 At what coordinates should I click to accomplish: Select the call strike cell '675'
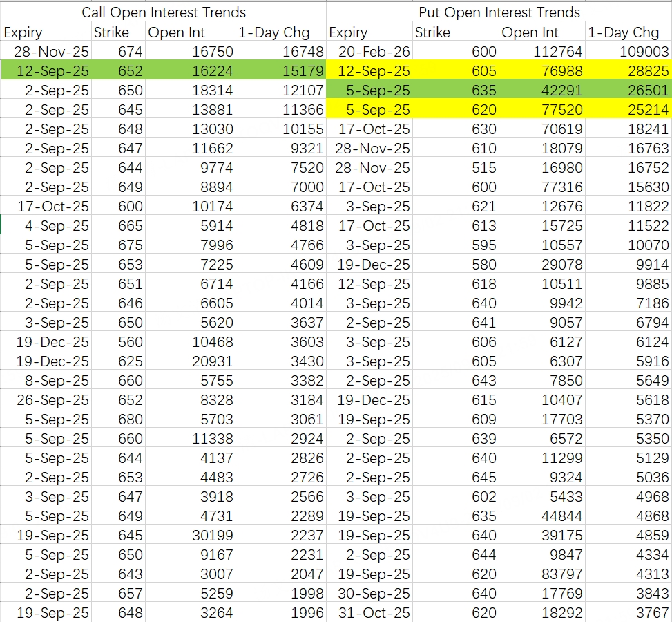118,245
